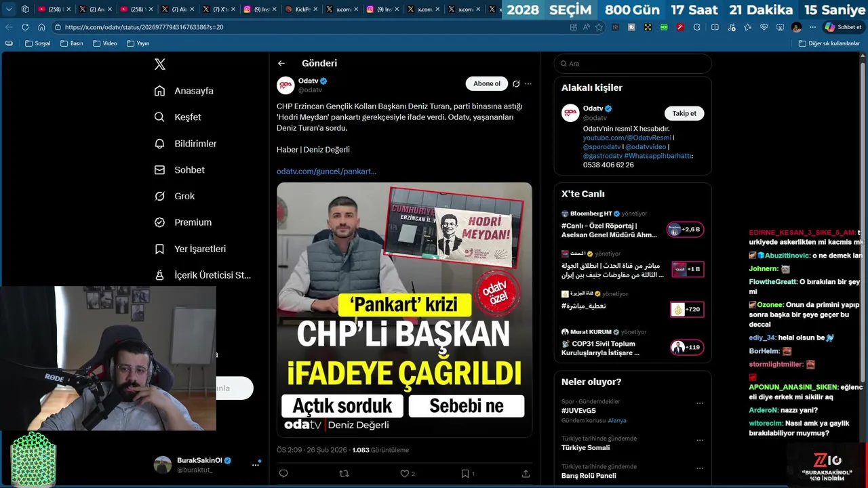Image resolution: width=868 pixels, height=488 pixels.
Task: Open İçerik Üreticisi Stüdyosu
Action: pos(203,275)
